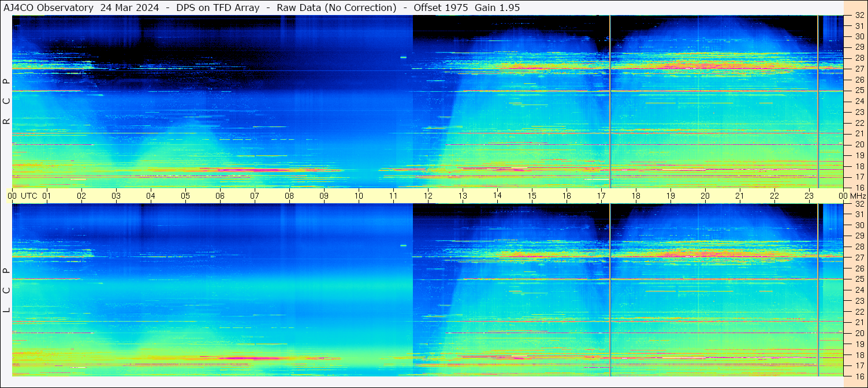Click green vertical line after 23 UTC, RCP panel
Screen dimensions: 868x388
(818, 101)
